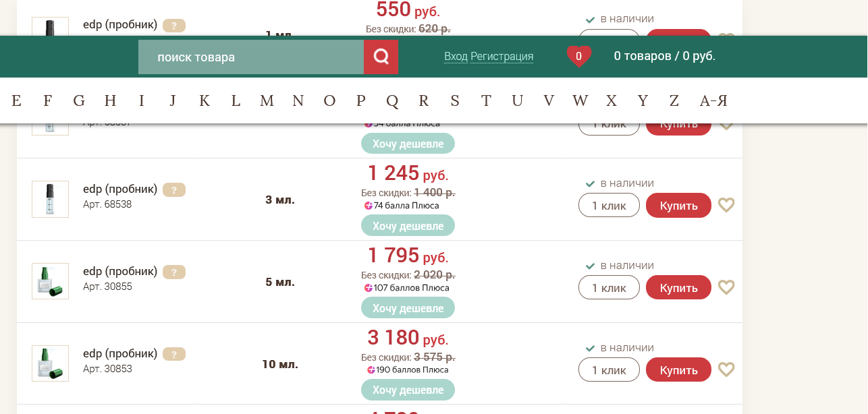Open the favorites heart counter in header
This screenshot has width=868, height=414.
[x=578, y=57]
